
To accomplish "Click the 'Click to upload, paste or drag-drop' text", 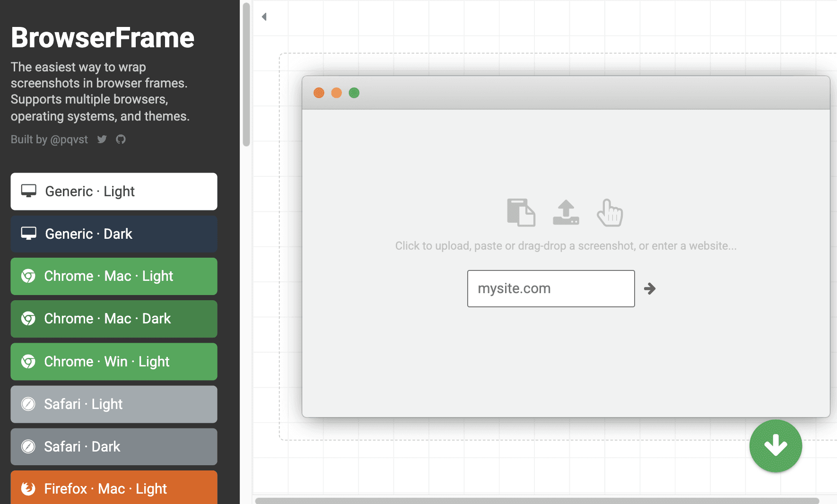I will coord(566,246).
